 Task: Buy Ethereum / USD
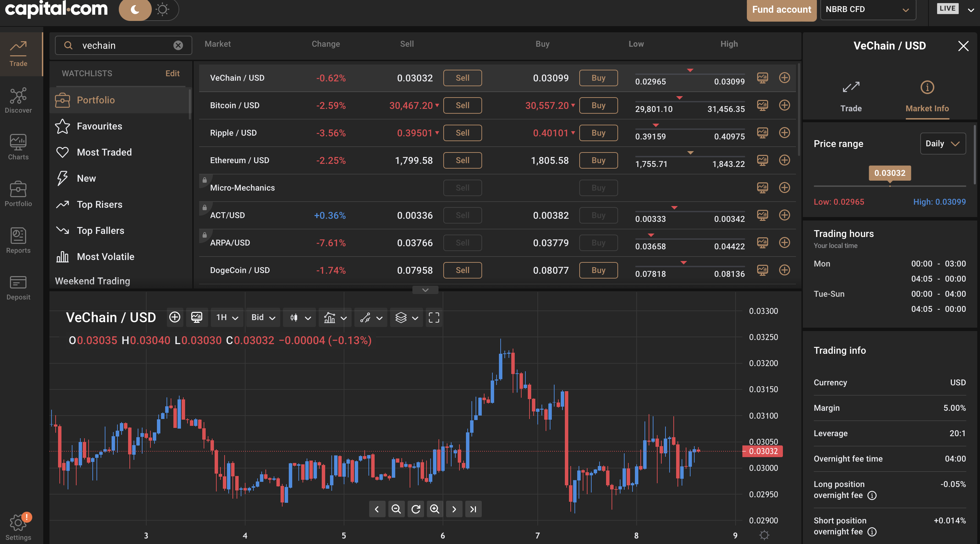click(599, 160)
